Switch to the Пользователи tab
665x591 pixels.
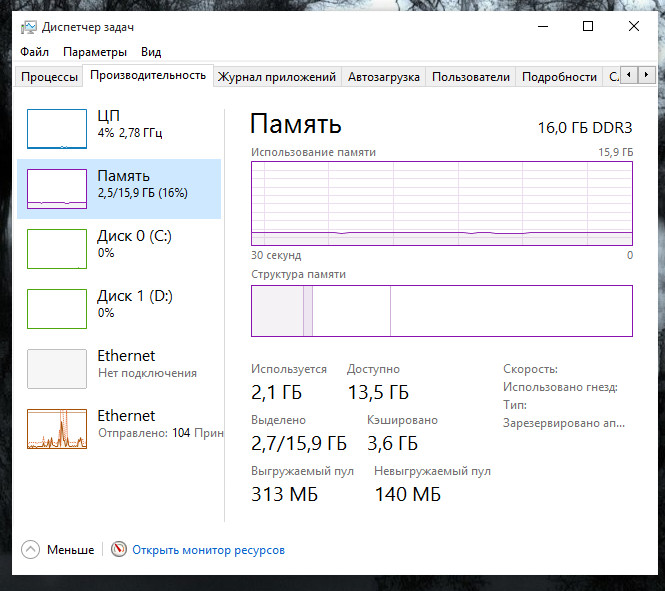470,77
